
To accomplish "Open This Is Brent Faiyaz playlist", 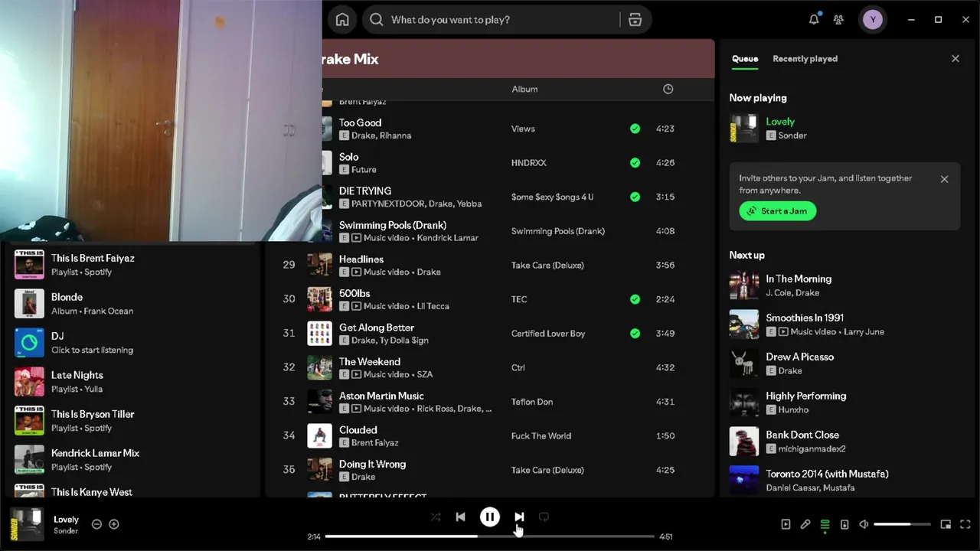I will tap(134, 265).
